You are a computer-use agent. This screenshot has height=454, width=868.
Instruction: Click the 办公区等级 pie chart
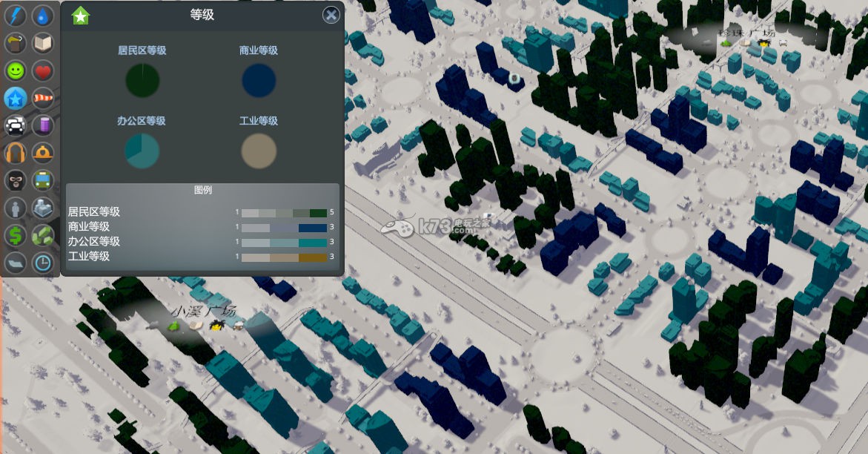point(142,151)
